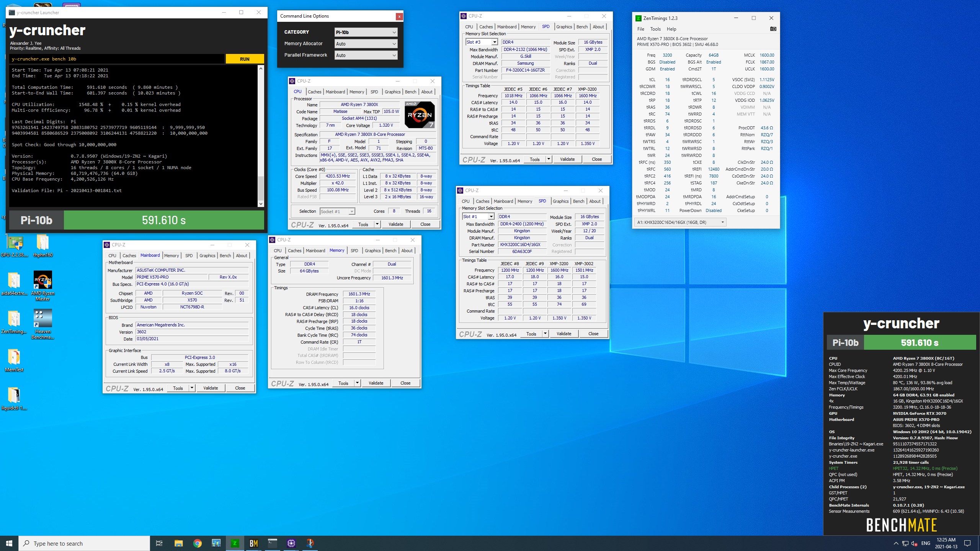Open thphn160 folder on desktop
980x551 pixels.
coord(42,246)
